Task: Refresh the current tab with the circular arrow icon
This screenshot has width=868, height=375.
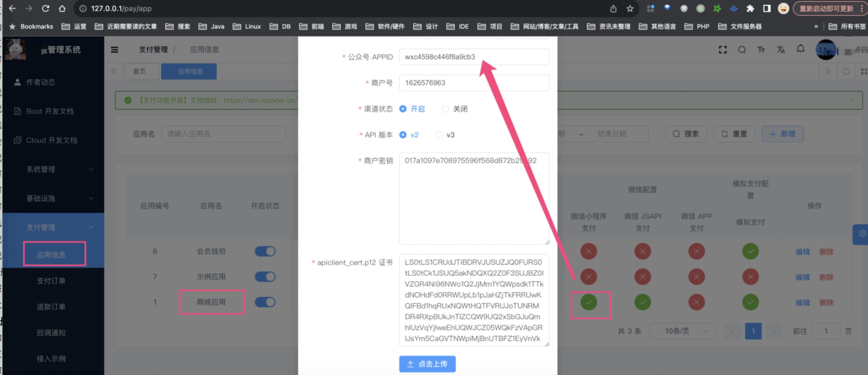Action: [x=846, y=72]
